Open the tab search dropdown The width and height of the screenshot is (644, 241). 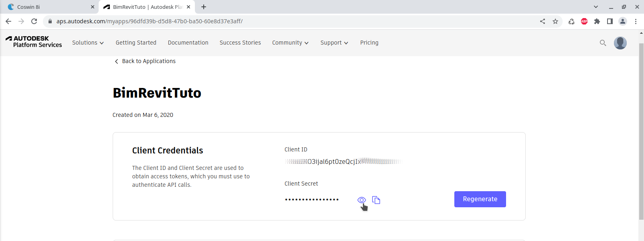click(x=596, y=7)
